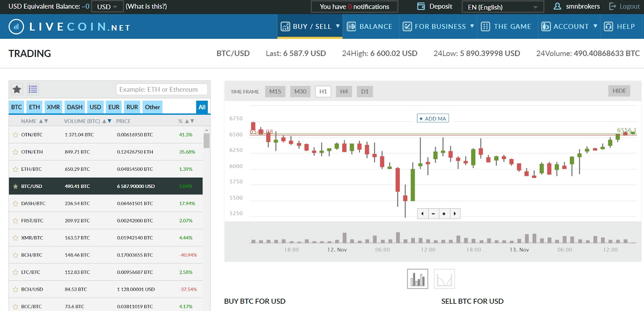Select the DASH market tab
Image resolution: width=644 pixels, height=311 pixels.
click(x=74, y=107)
